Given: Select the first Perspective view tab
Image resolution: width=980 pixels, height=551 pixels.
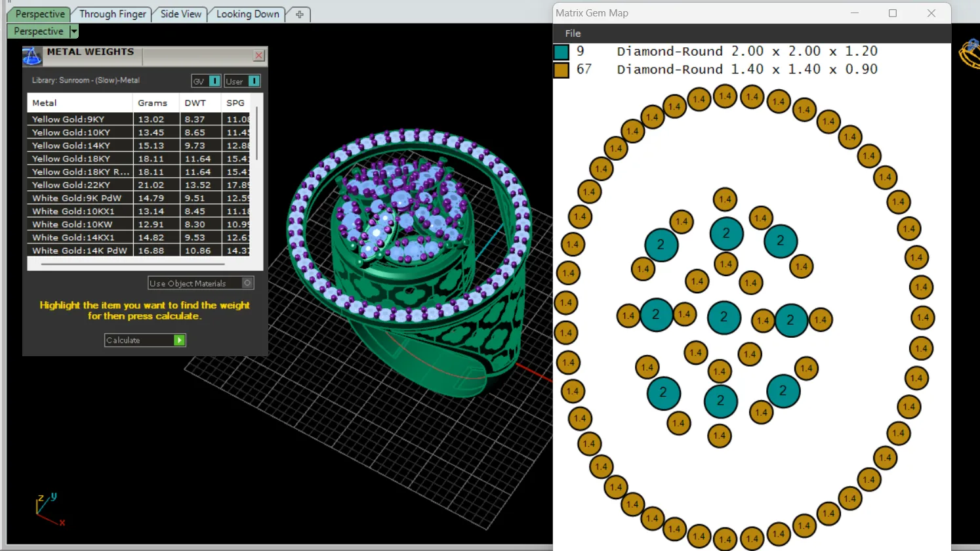Looking at the screenshot, I should 39,14.
